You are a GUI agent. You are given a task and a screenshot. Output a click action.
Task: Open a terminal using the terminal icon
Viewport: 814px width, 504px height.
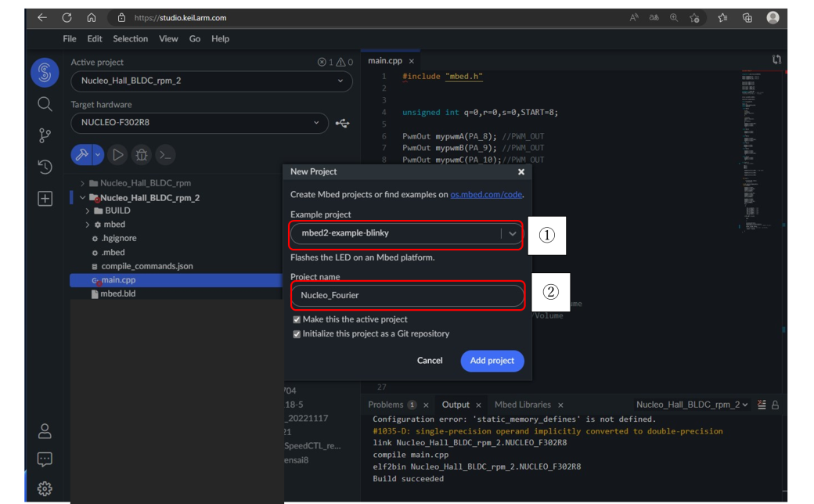[x=165, y=155]
